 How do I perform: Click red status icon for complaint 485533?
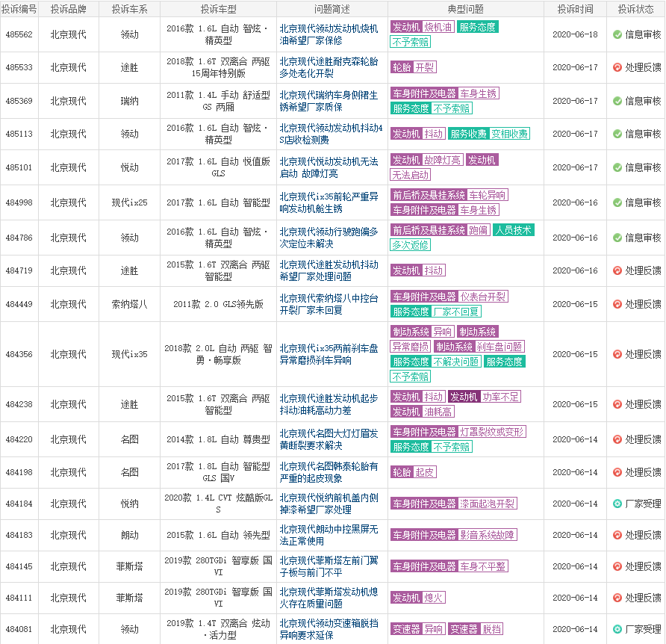[617, 67]
